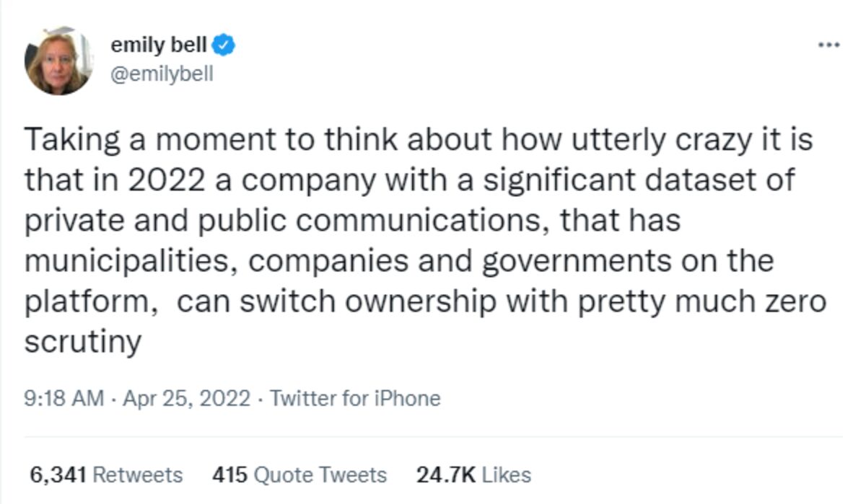Click the 415 quote tweet count

coord(229,475)
